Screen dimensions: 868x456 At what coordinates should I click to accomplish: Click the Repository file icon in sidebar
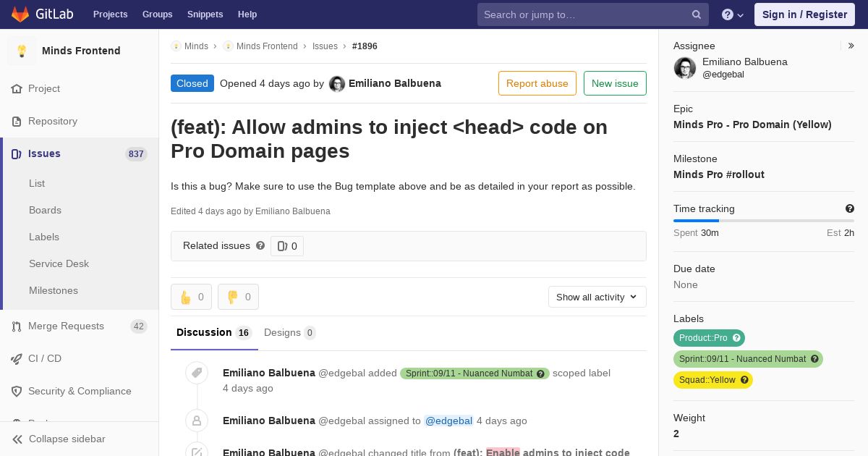(17, 121)
